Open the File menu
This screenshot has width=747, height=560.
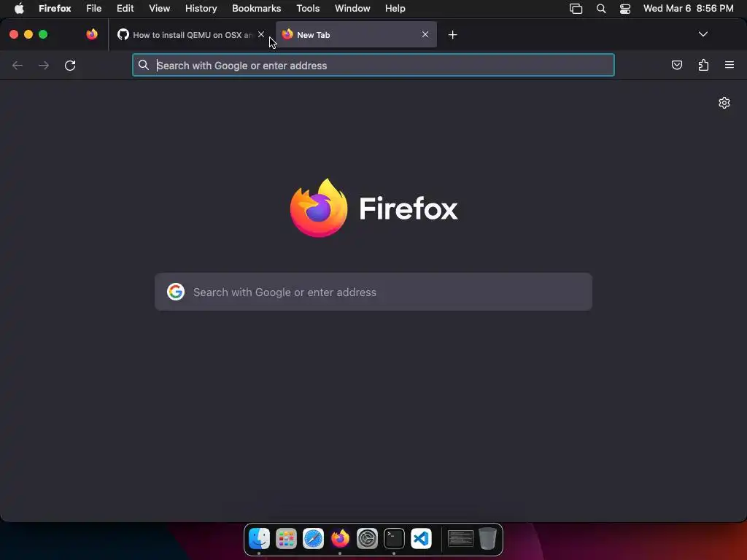tap(93, 9)
